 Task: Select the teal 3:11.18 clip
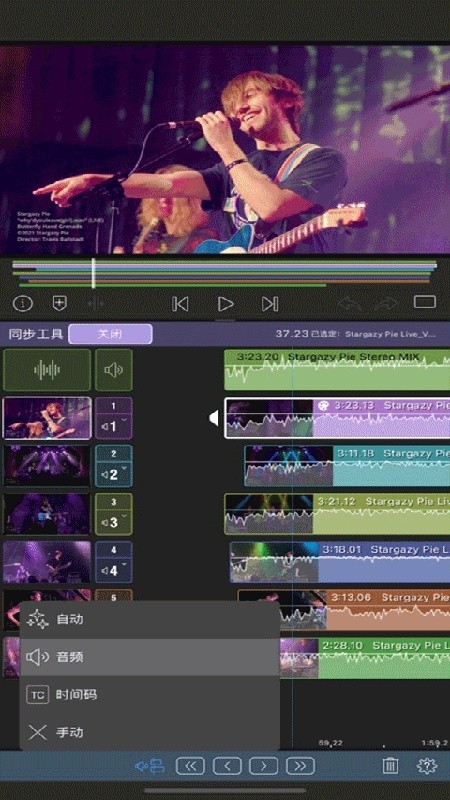tap(347, 466)
